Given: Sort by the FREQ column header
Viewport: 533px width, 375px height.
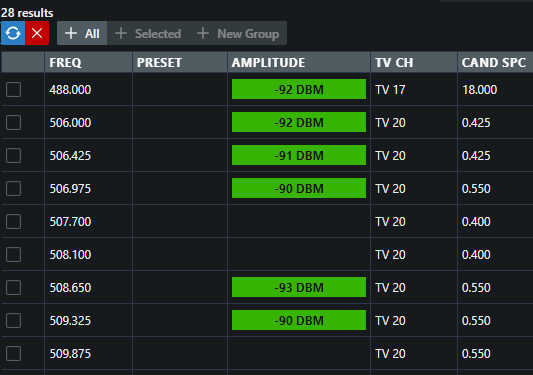Looking at the screenshot, I should 88,63.
